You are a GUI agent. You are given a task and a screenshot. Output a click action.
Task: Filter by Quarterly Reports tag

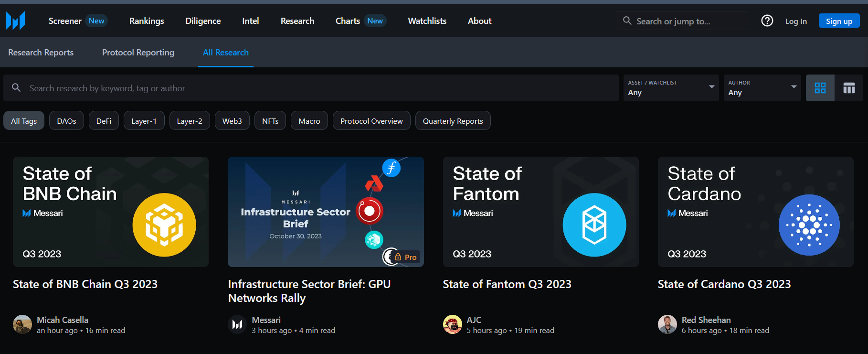tap(453, 121)
